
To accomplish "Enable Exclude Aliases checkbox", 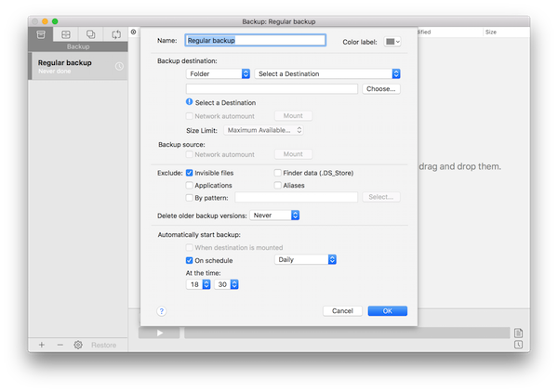I will coord(277,185).
